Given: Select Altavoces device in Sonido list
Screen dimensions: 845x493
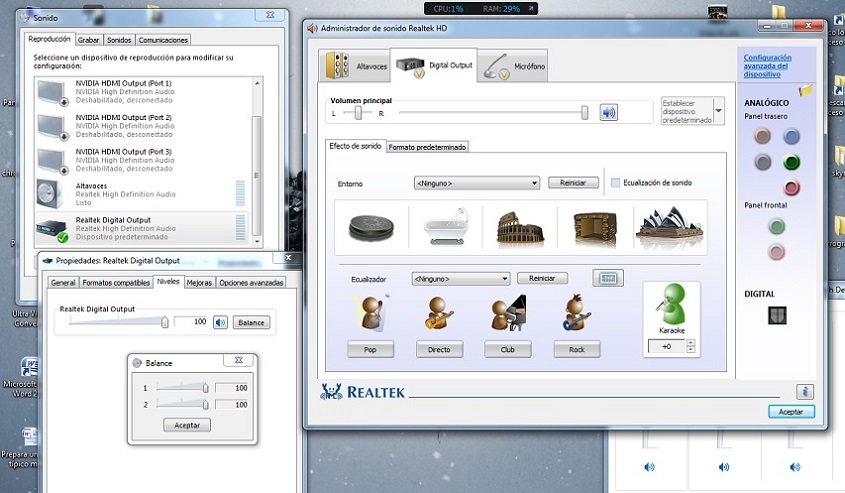Looking at the screenshot, I should point(142,194).
